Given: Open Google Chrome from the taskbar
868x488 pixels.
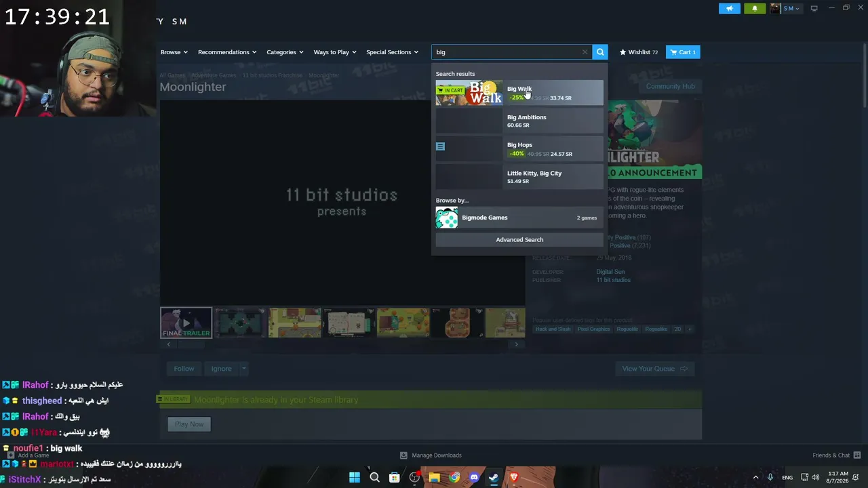Looking at the screenshot, I should click(454, 477).
